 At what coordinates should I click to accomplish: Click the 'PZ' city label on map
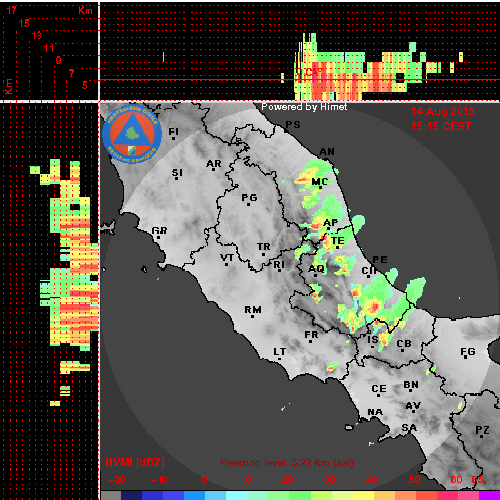click(482, 430)
